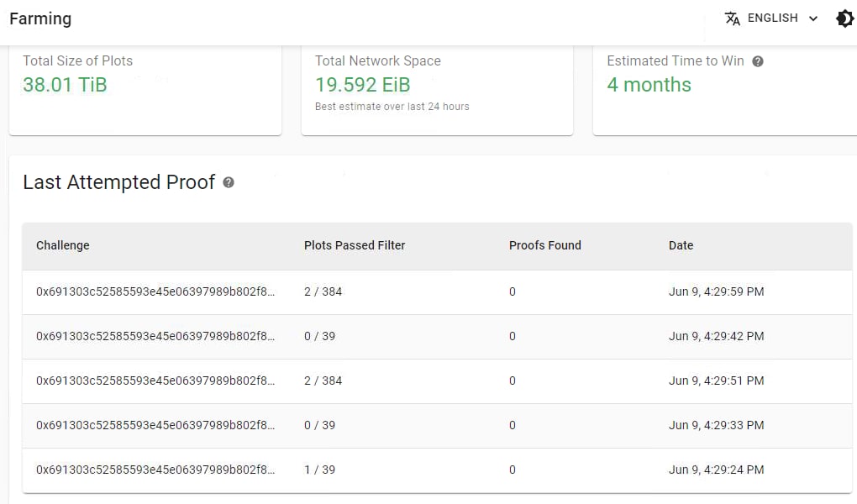
Task: Click the Challenge column header
Action: coord(63,245)
